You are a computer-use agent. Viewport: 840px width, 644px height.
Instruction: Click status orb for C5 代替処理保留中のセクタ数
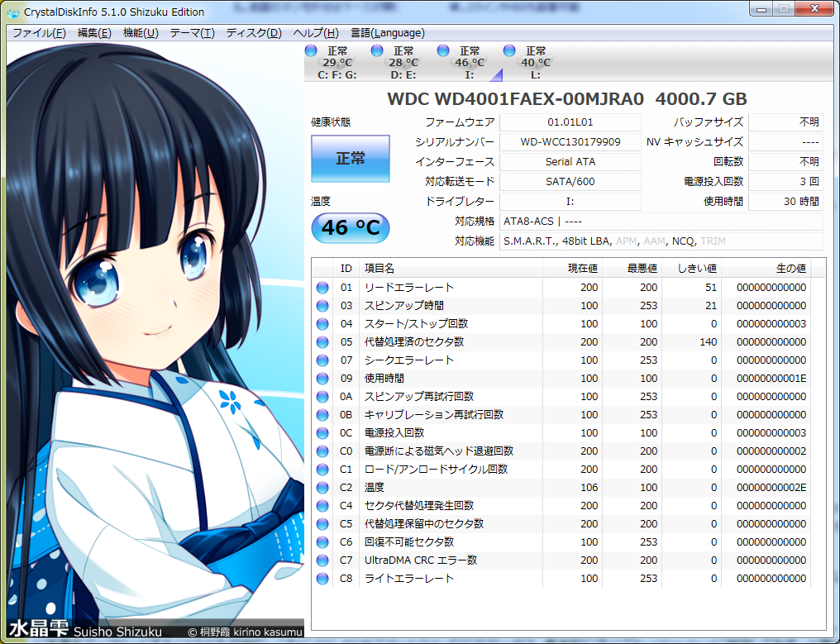322,524
